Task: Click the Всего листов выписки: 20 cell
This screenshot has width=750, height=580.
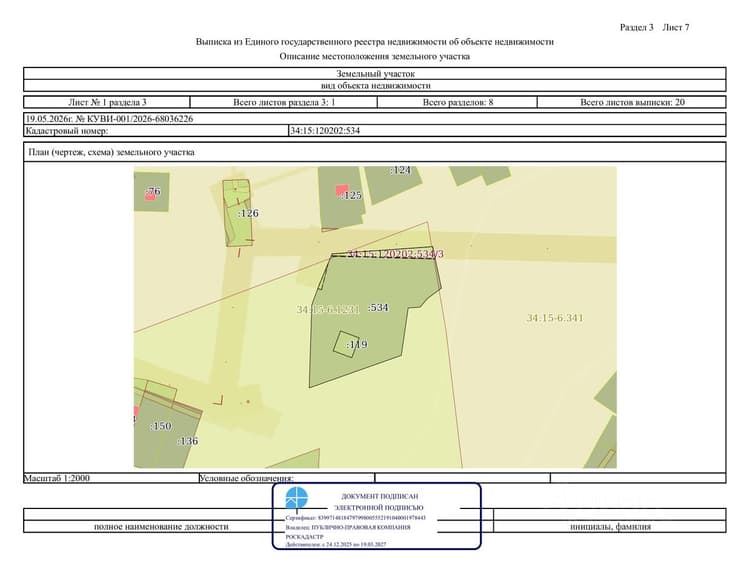Action: (x=632, y=102)
